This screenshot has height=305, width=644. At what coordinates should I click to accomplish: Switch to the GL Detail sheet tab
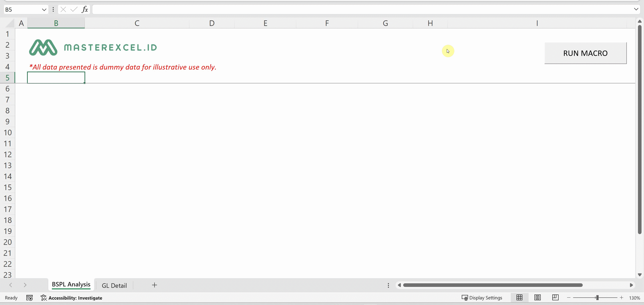[x=114, y=285]
